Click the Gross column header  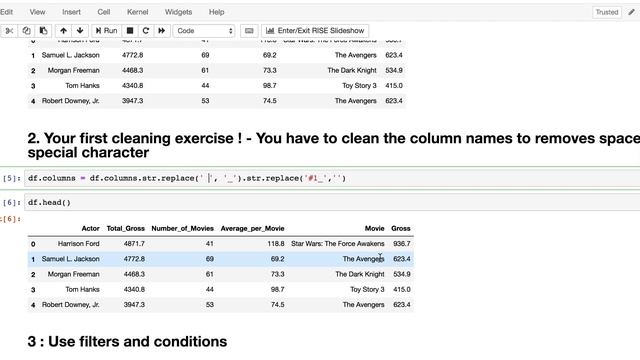[401, 229]
